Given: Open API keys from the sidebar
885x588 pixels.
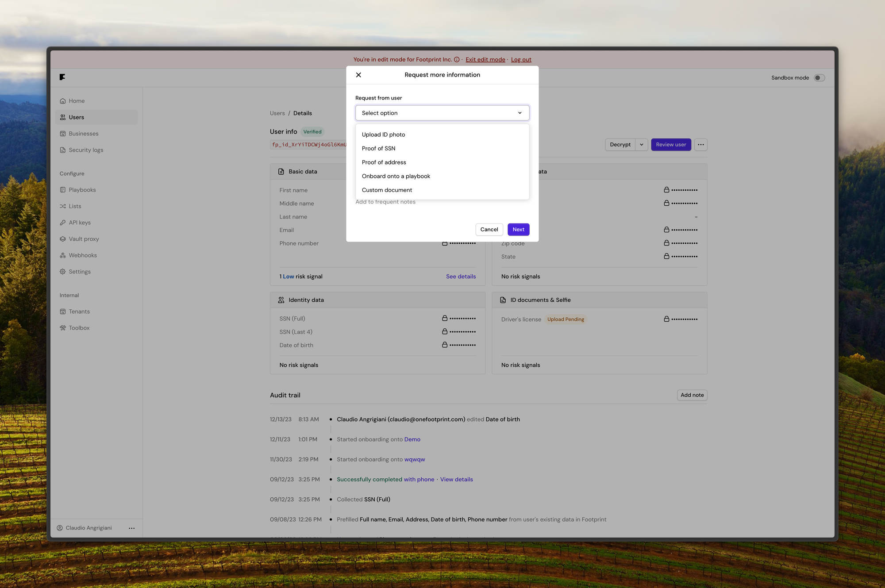Looking at the screenshot, I should 80,222.
